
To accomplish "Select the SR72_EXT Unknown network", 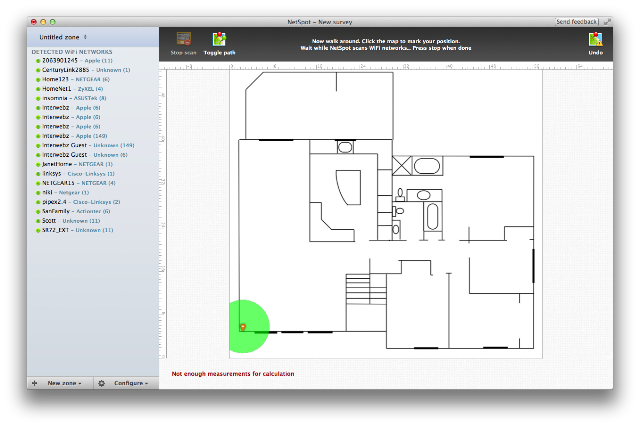I will pos(93,230).
